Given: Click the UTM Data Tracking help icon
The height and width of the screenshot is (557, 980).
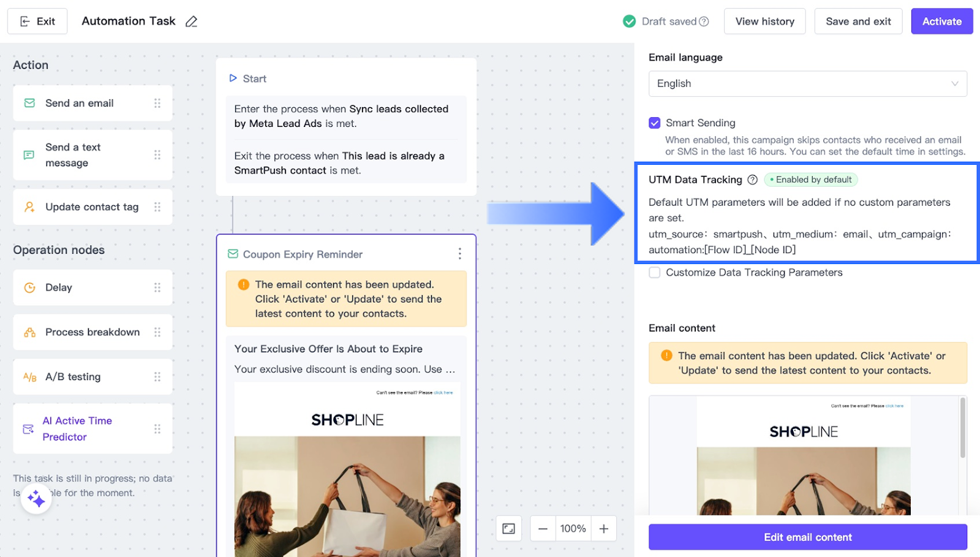Looking at the screenshot, I should (752, 180).
